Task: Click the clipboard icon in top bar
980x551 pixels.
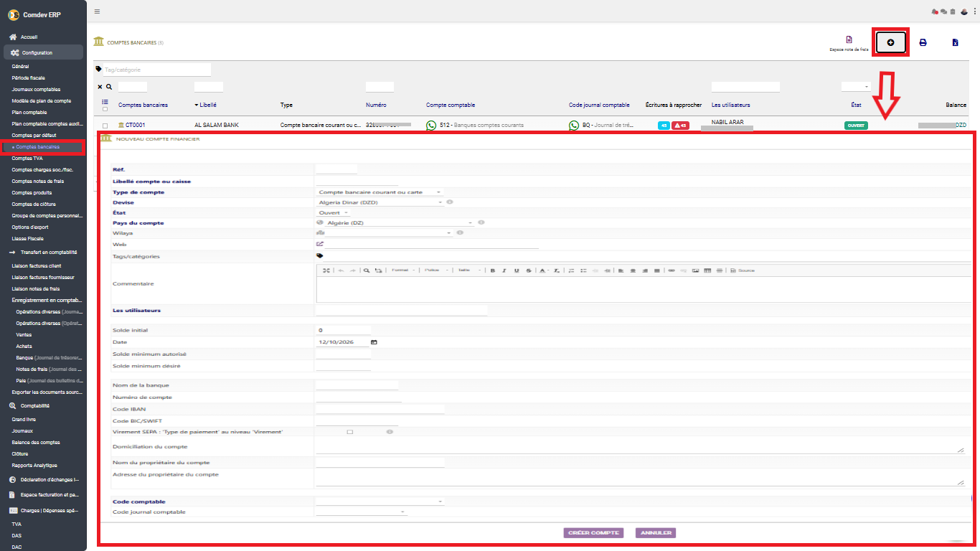Action: [953, 11]
